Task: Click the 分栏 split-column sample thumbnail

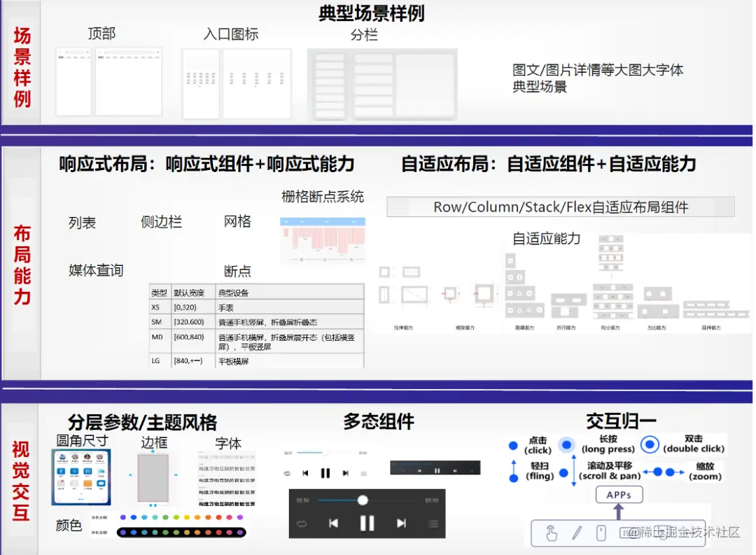Action: tap(382, 85)
